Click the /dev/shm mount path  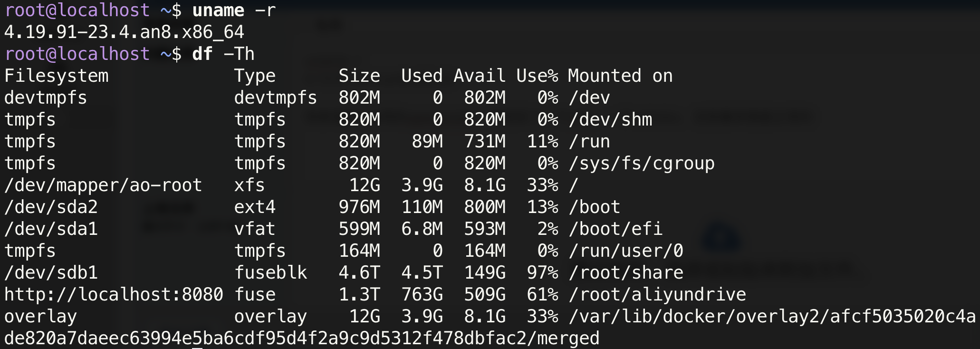click(610, 119)
